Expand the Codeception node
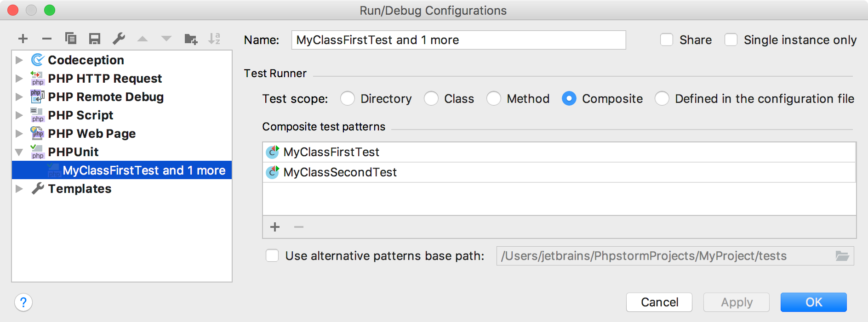The image size is (868, 322). [x=19, y=60]
